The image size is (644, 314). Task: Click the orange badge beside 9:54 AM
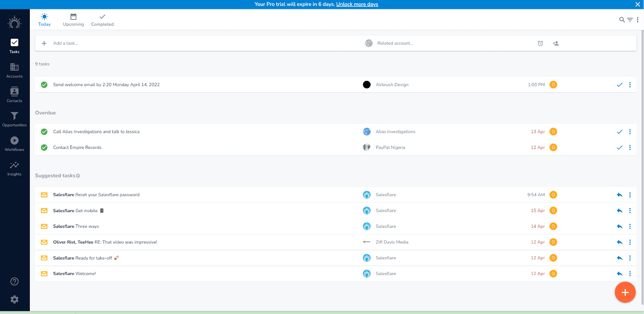point(553,195)
